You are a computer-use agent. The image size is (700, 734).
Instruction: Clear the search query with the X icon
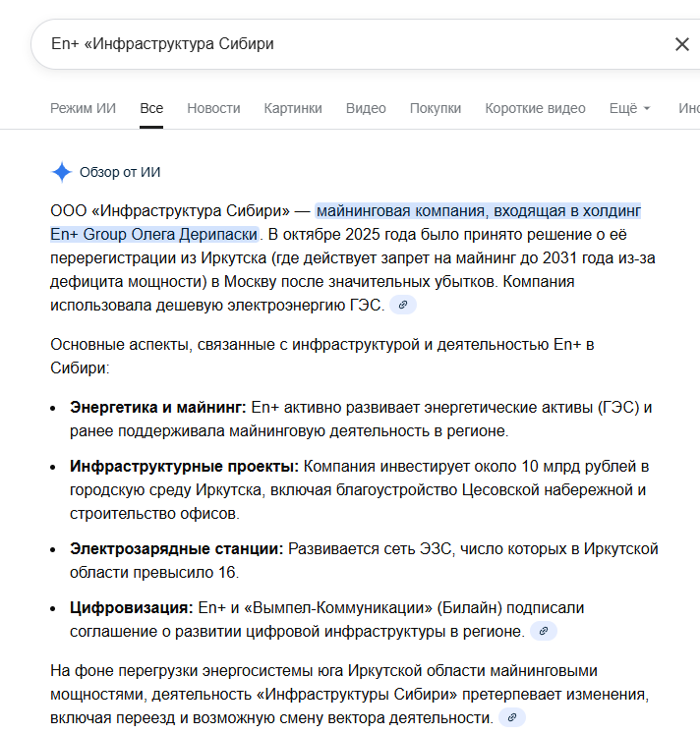(681, 44)
